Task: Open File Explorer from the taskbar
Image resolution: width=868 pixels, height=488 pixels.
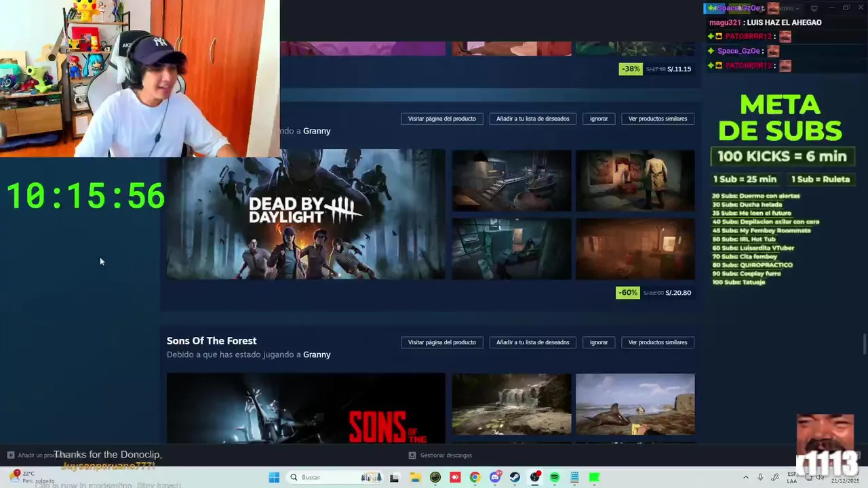Action: coord(415,477)
